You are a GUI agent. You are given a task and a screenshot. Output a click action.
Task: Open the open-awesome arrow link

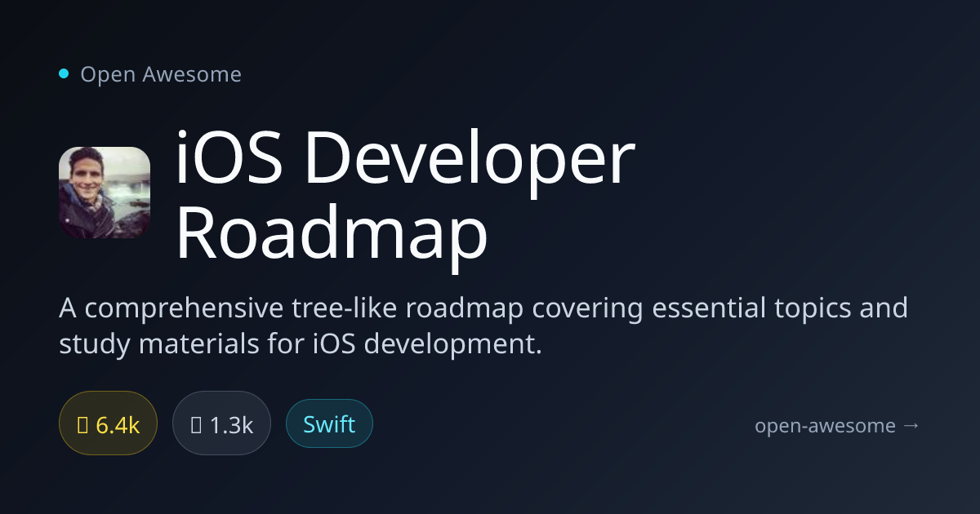click(x=837, y=425)
